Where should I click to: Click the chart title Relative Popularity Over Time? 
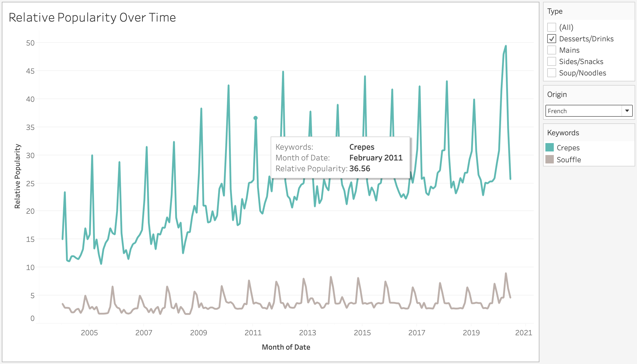coord(92,17)
